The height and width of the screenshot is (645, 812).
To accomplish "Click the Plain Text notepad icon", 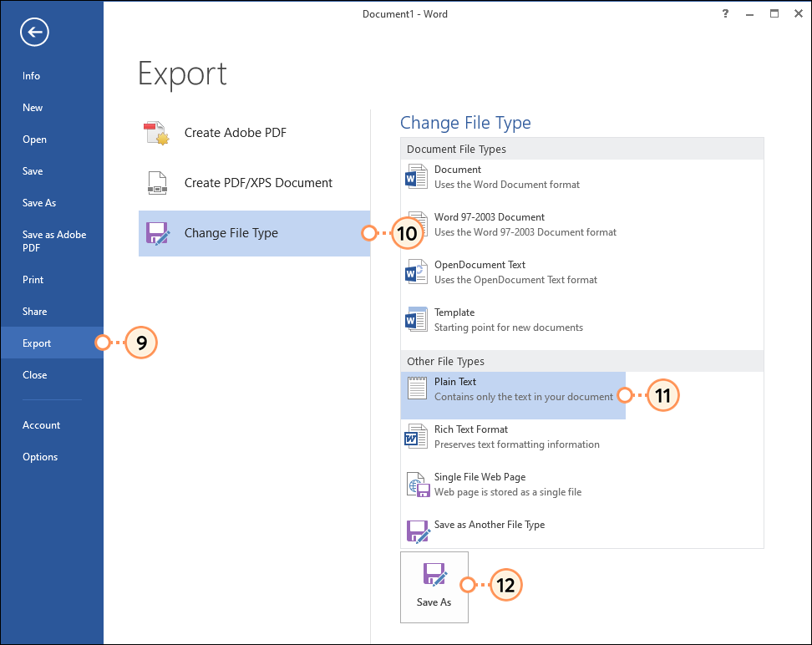I will (x=417, y=389).
